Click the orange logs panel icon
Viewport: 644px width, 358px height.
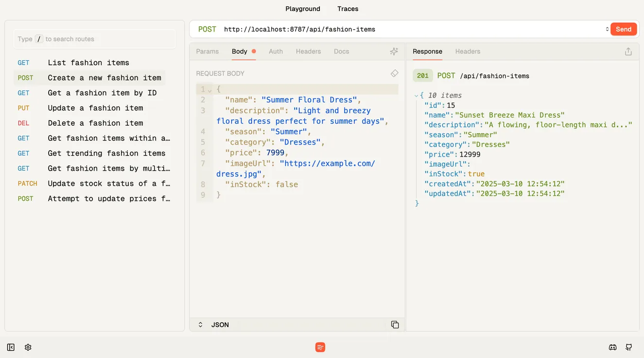point(320,347)
